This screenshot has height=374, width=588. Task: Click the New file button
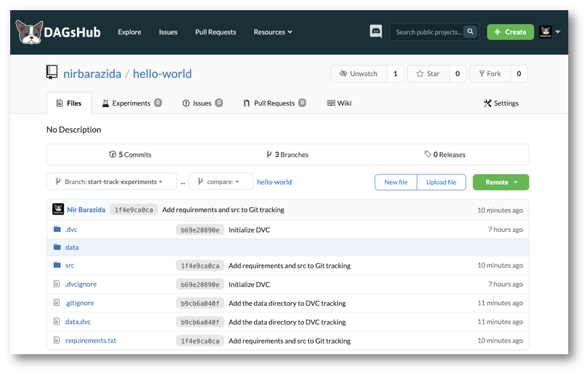(396, 182)
